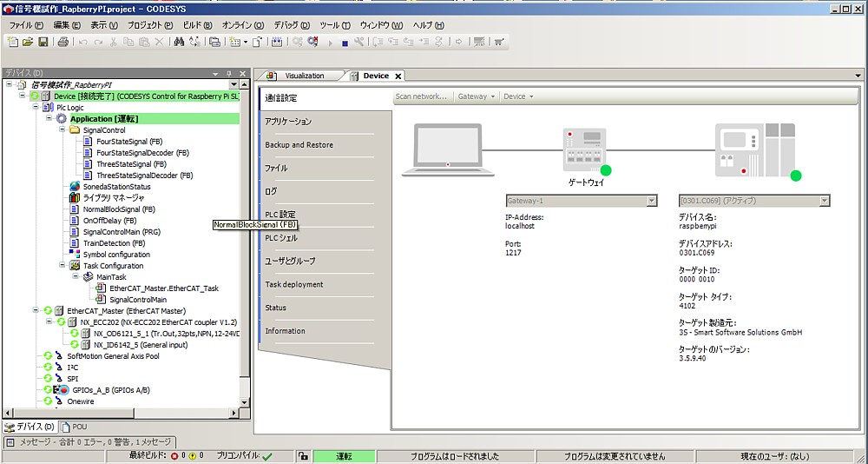Collapse the Task Configuration node
This screenshot has height=464, width=868.
click(x=62, y=266)
